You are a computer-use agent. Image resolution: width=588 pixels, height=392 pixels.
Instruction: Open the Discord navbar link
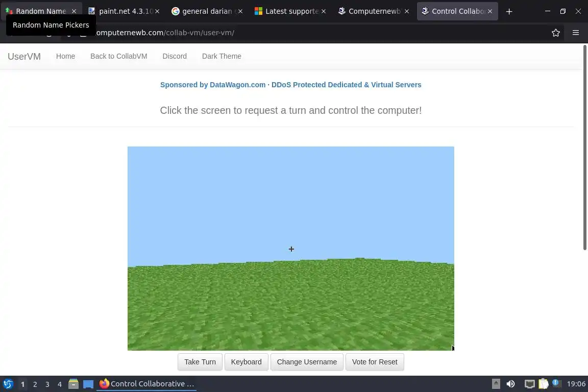point(175,56)
